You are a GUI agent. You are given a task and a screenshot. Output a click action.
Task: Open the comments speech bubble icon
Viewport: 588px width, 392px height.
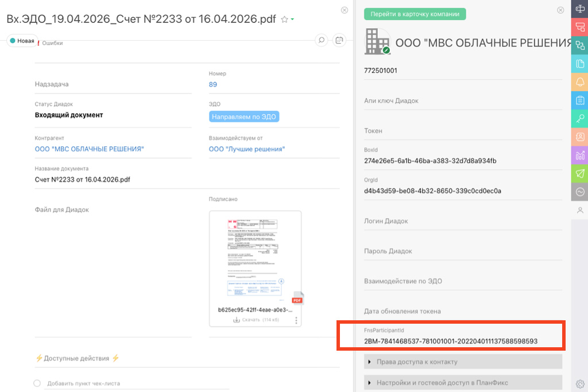tap(322, 40)
